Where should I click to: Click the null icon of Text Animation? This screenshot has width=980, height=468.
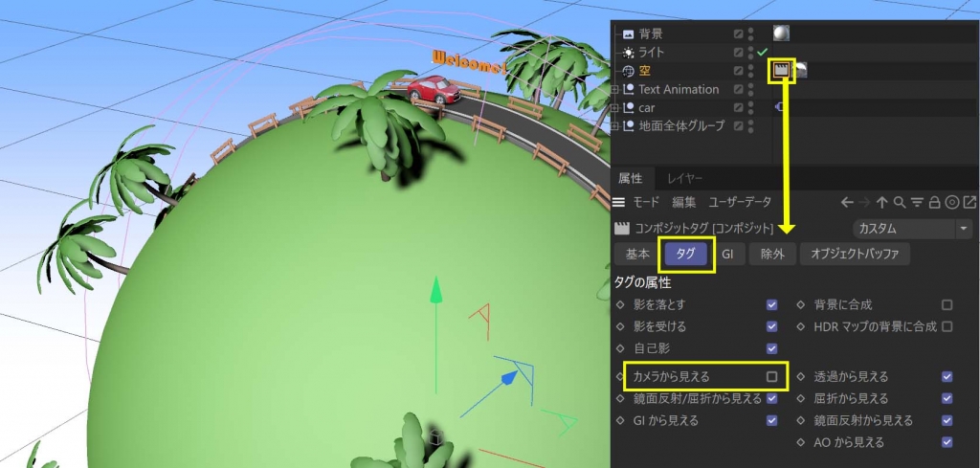pos(628,89)
